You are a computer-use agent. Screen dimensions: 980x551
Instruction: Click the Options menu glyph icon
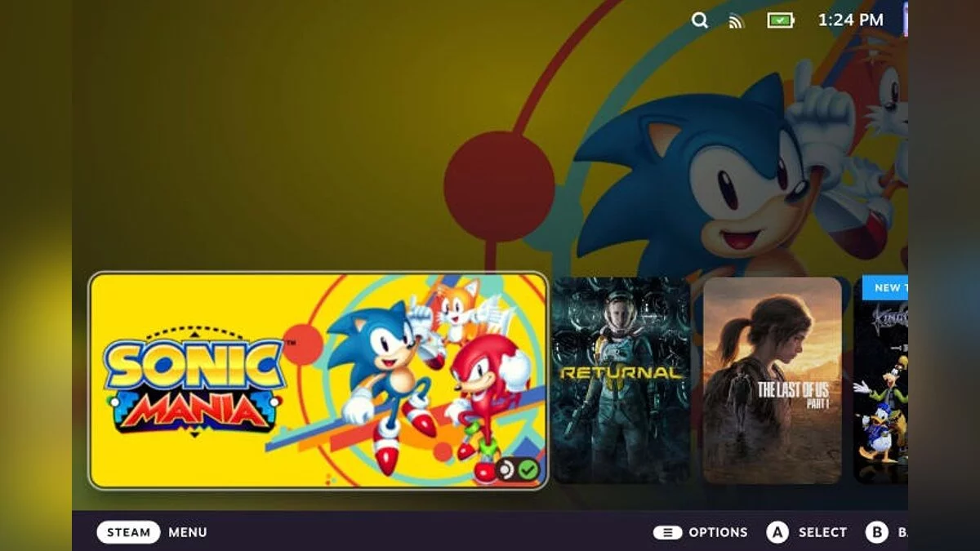(x=667, y=532)
